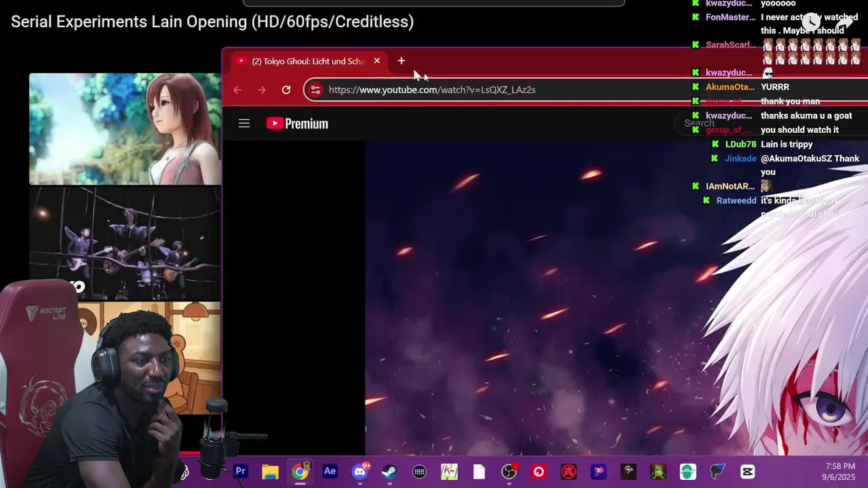Launch Adobe After Effects from taskbar
The image size is (868, 488).
click(330, 472)
